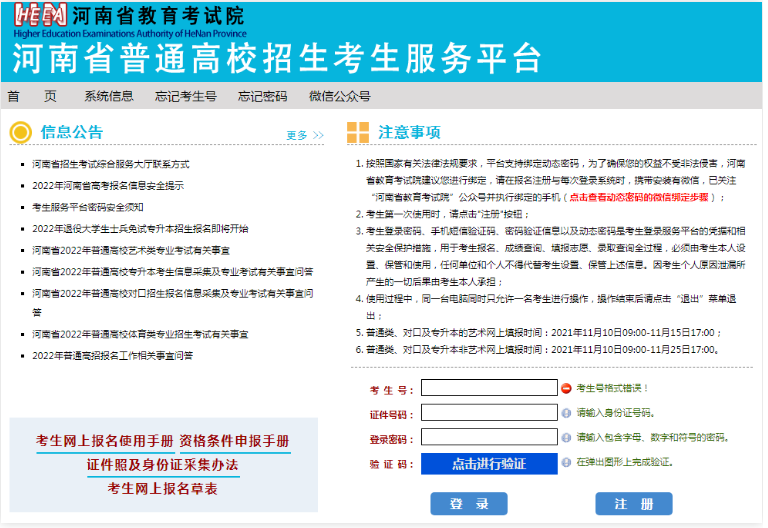Click the green hint icon beside 证件号码
Screen dimensions: 768x528
(566, 413)
